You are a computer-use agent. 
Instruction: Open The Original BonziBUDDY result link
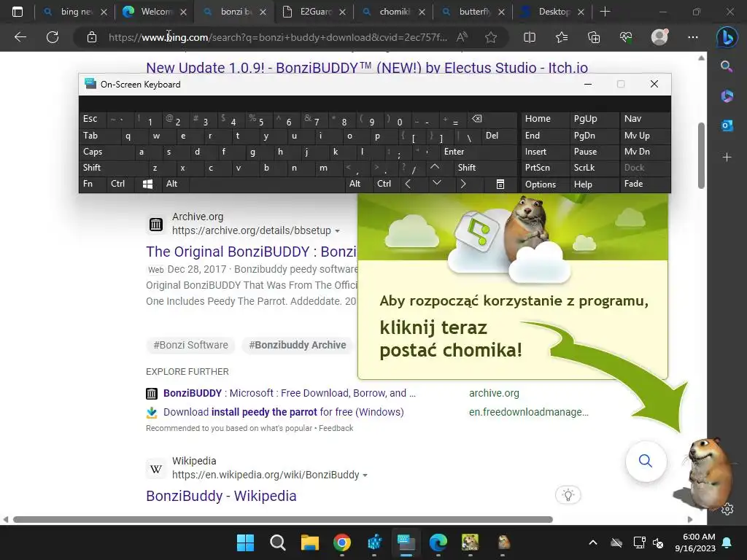pos(251,252)
